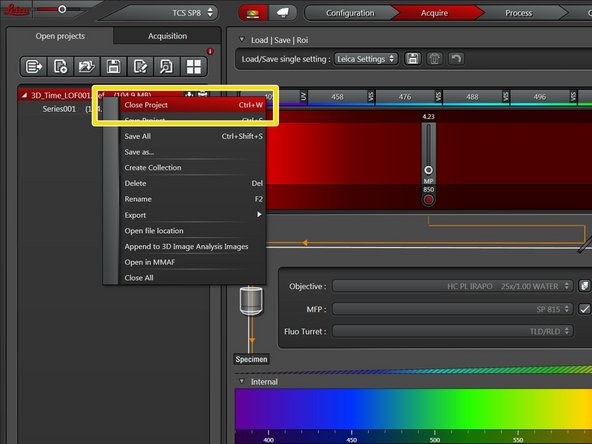Click the open project folder icon
This screenshot has height=444, width=592.
(x=87, y=67)
